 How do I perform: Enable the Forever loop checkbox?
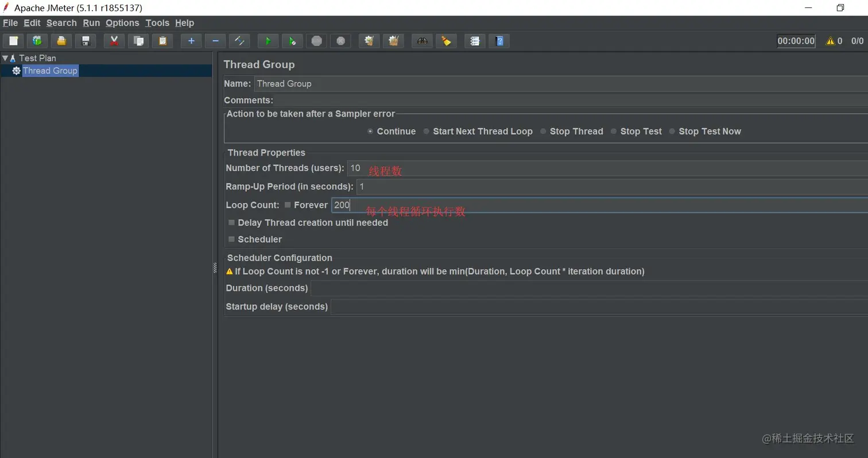(x=288, y=205)
